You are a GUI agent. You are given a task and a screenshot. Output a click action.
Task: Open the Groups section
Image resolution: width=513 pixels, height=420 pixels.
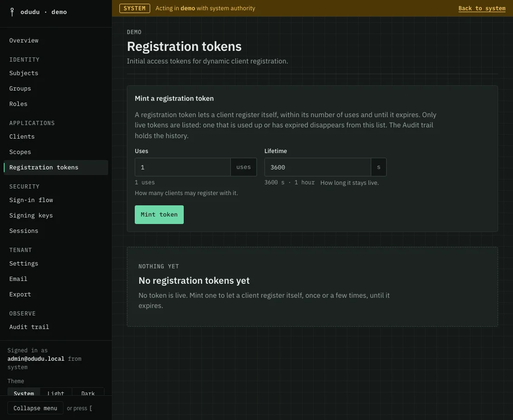tap(56, 89)
